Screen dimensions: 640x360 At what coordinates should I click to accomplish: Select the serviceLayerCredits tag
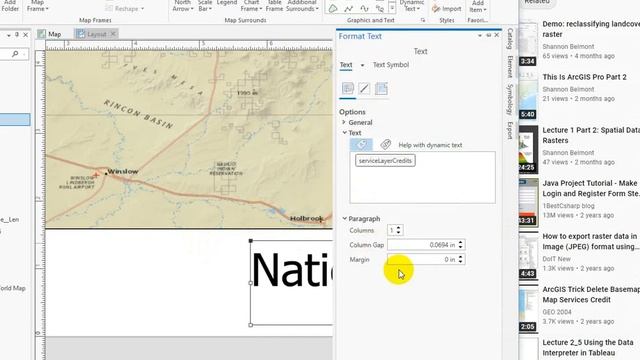click(385, 160)
